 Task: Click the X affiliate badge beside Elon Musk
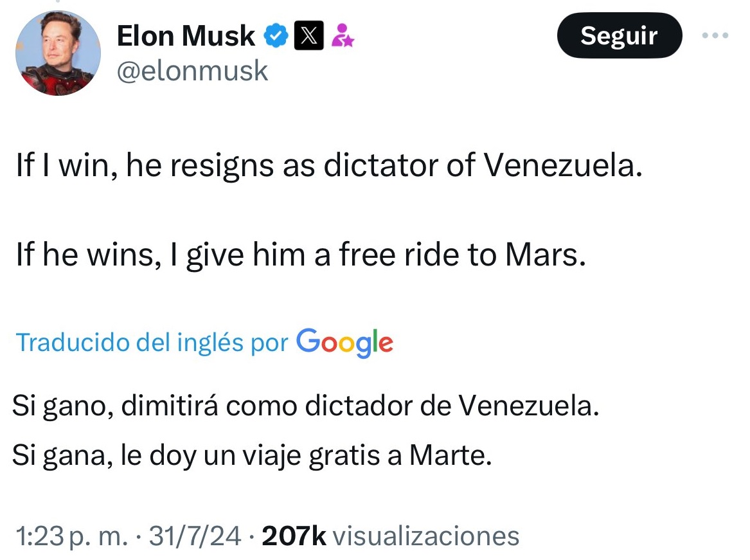tap(307, 35)
